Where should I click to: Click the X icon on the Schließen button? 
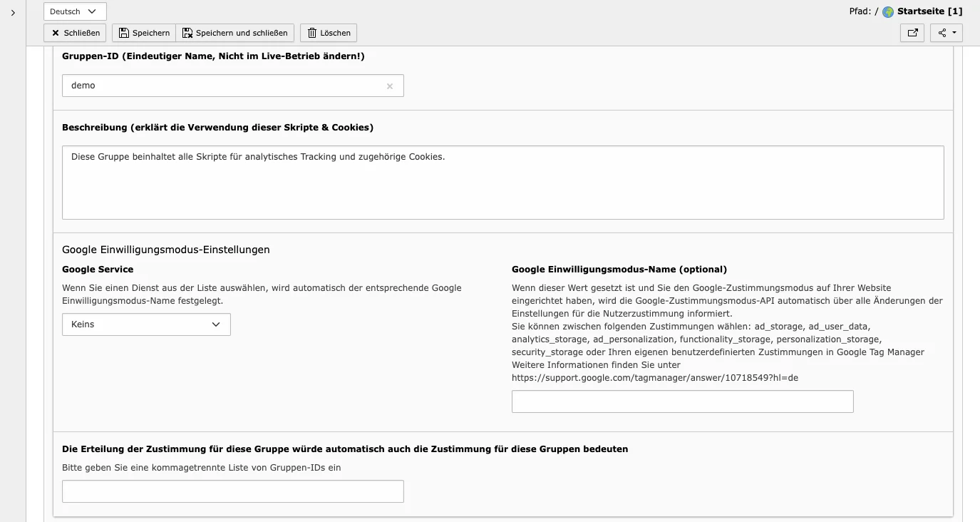tap(55, 32)
